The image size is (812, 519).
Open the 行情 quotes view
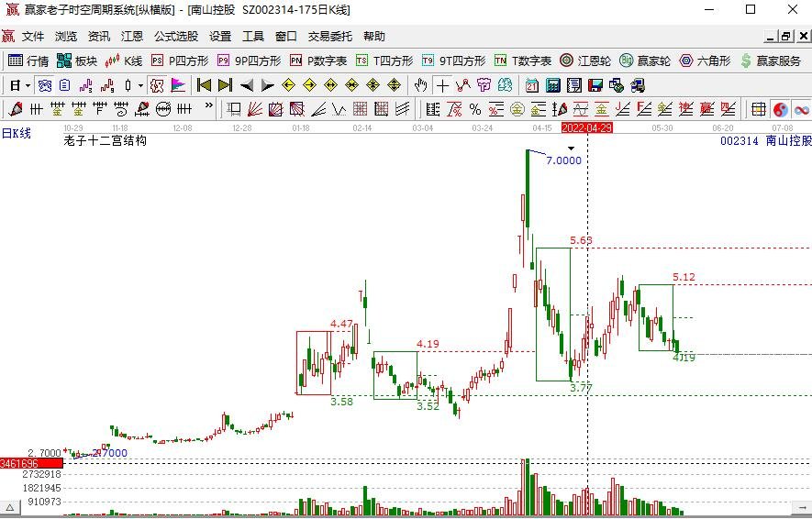[28, 61]
